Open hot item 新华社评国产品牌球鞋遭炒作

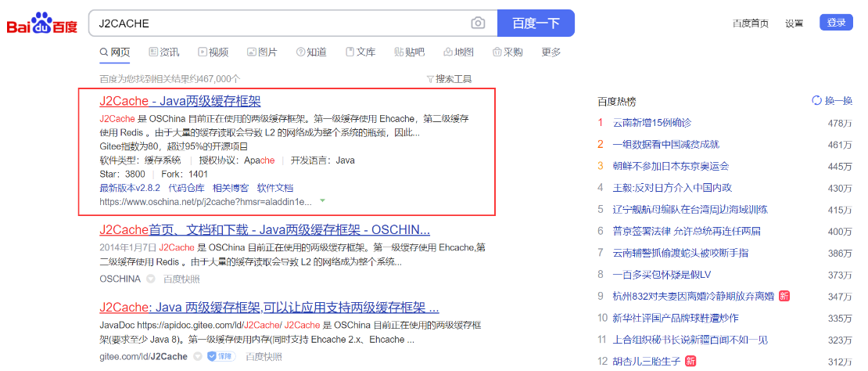coord(676,318)
